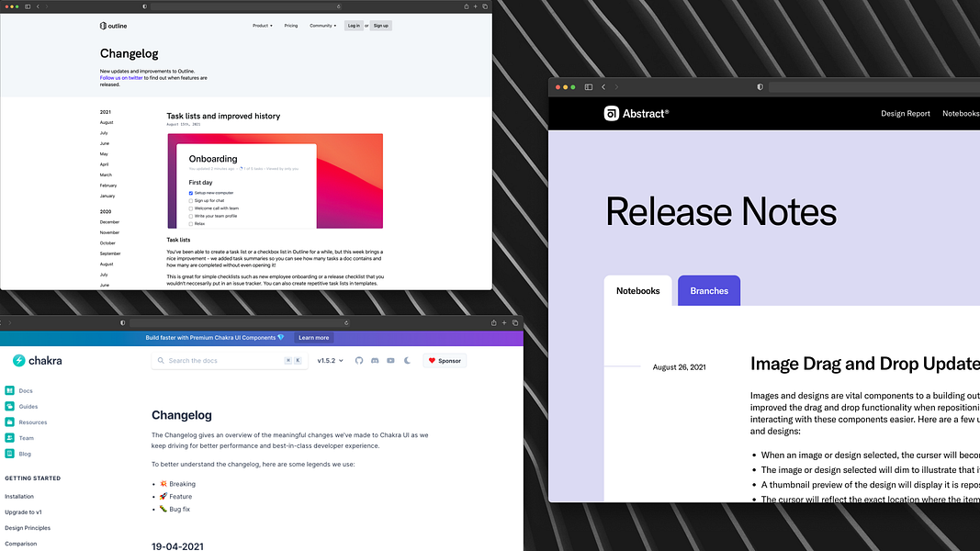The image size is (980, 551).
Task: Click the Resources icon in the Chakra sidebar
Action: coord(9,422)
